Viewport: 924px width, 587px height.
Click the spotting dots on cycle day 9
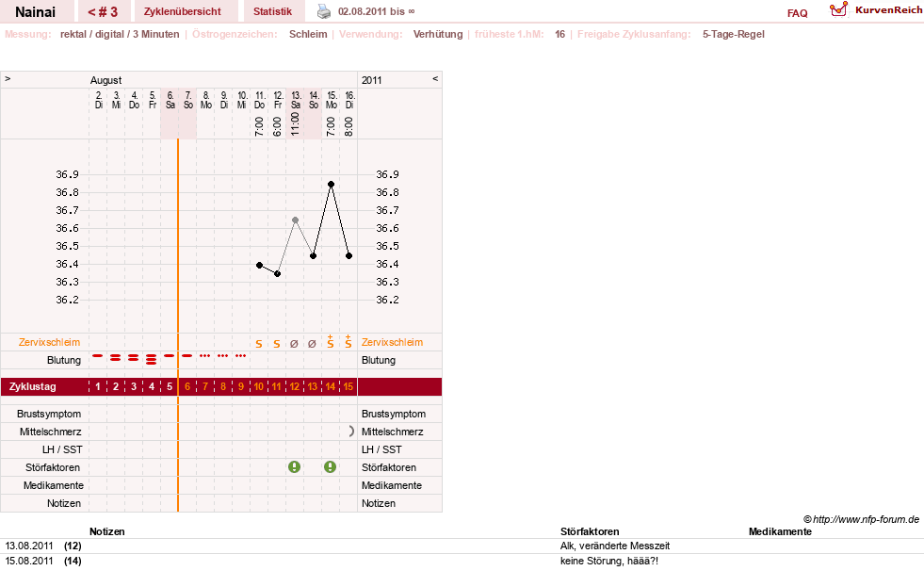point(240,356)
